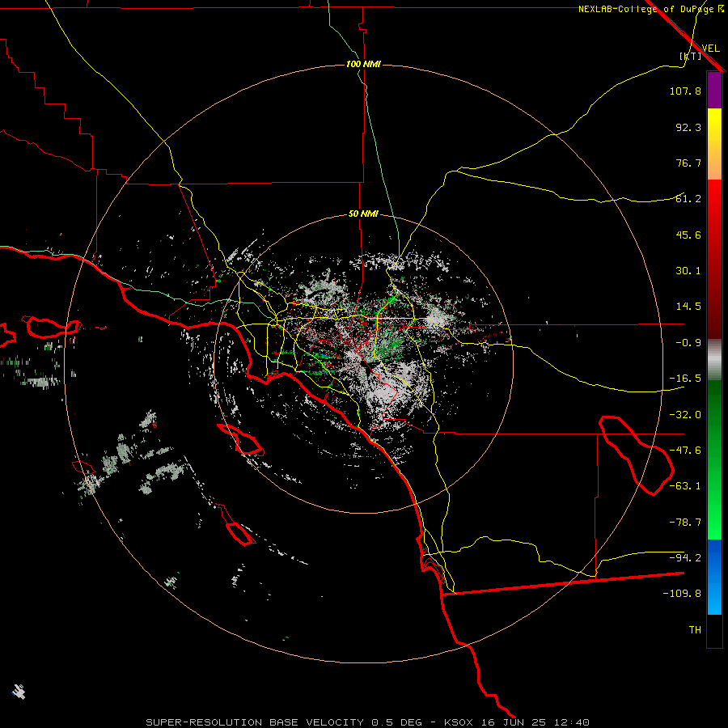The image size is (728, 728).
Task: Pick the blue segment of the velocity scale
Action: click(714, 577)
